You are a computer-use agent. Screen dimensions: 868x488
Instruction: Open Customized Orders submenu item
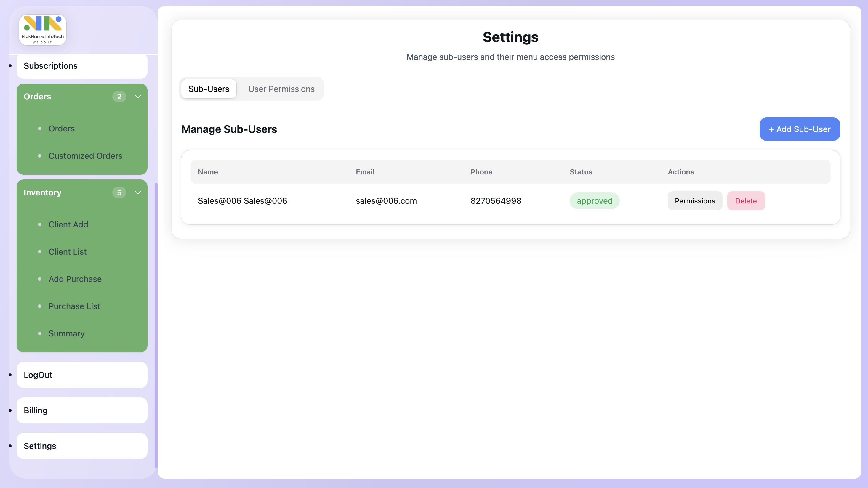pos(85,156)
